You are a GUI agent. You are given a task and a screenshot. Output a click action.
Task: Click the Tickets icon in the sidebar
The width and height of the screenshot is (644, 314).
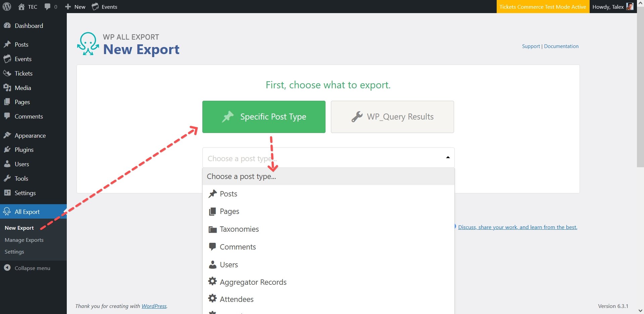click(x=8, y=73)
